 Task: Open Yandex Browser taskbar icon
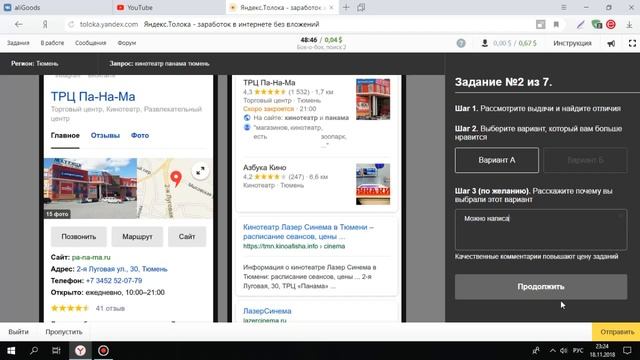[80, 351]
